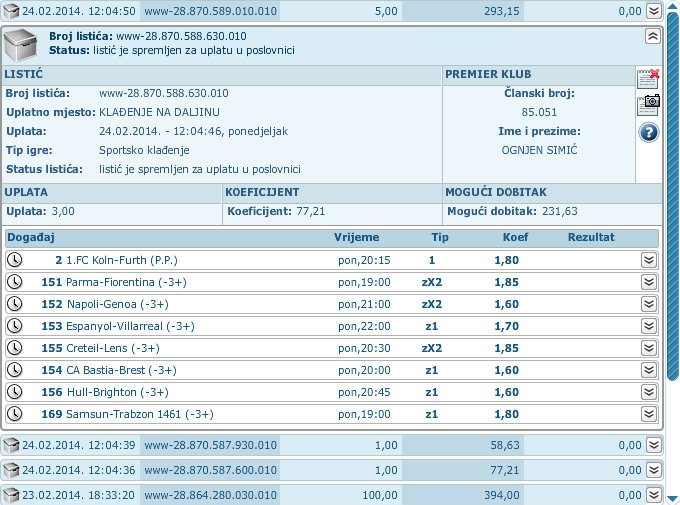
Task: Click box icon of ticket dated 12:04:39
Action: tap(11, 445)
